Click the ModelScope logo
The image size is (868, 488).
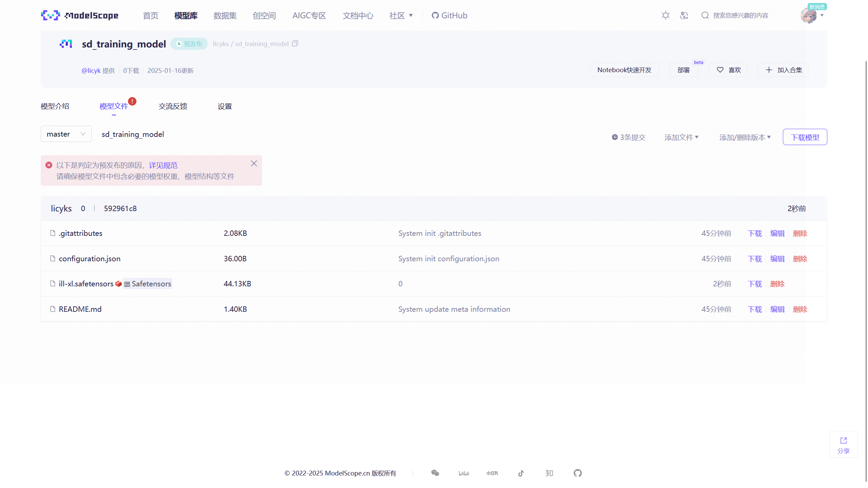[x=79, y=15]
